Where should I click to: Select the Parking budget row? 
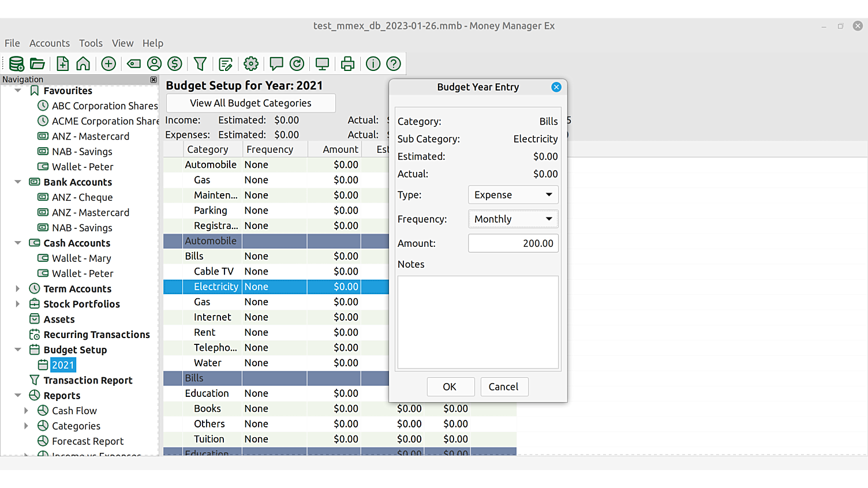pos(276,211)
